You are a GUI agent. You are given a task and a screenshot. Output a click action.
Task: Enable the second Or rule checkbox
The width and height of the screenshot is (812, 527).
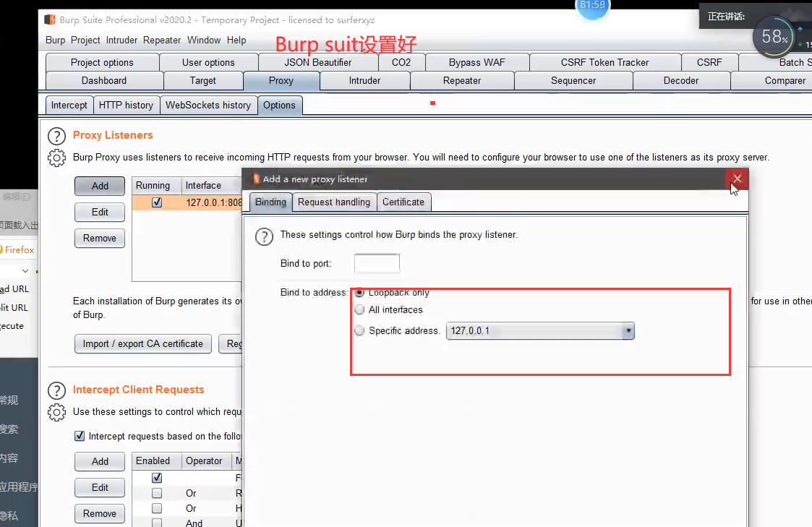point(157,508)
